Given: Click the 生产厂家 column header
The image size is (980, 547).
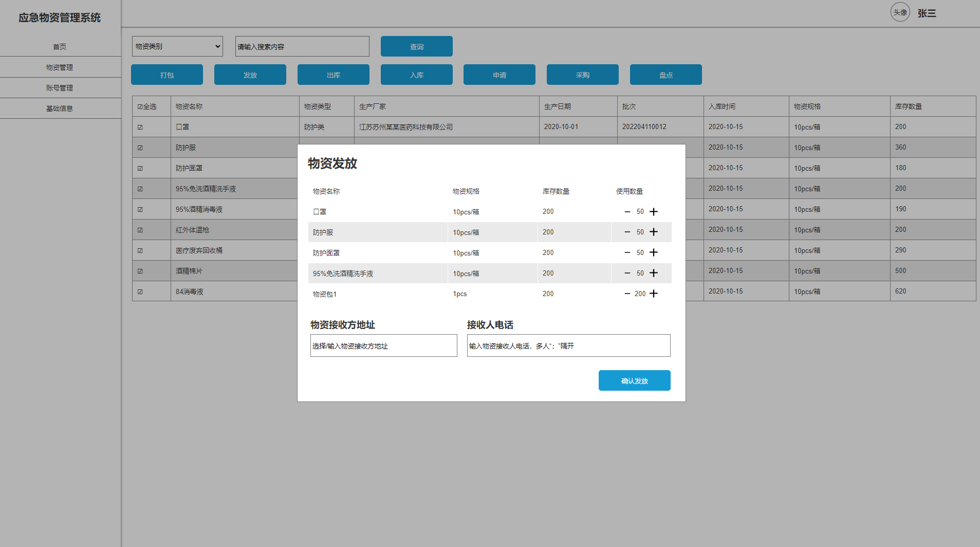Looking at the screenshot, I should tap(373, 106).
